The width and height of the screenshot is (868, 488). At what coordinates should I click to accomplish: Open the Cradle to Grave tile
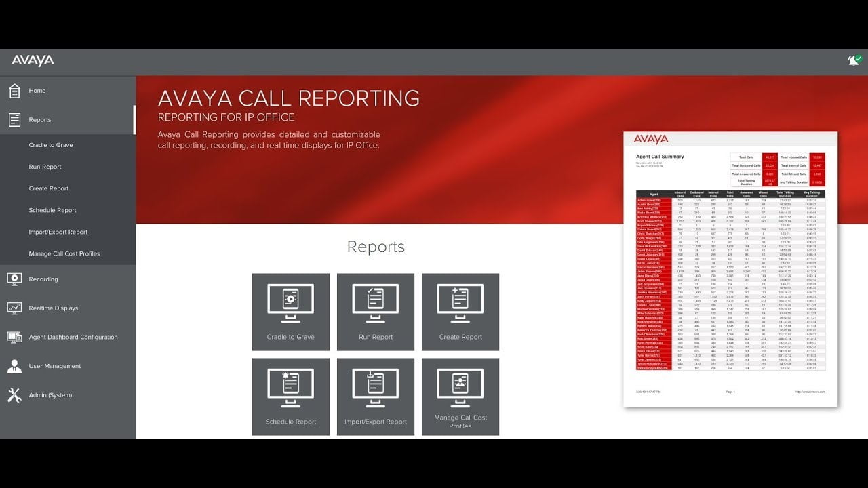point(290,312)
